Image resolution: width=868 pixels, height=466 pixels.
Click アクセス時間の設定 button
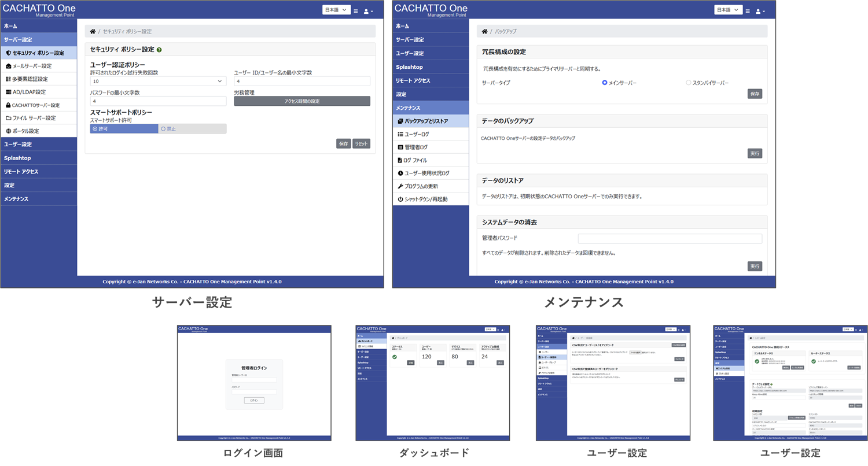tap(301, 101)
